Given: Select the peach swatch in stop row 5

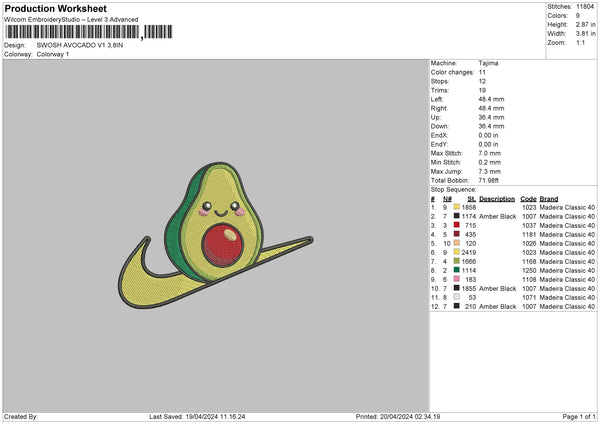Looking at the screenshot, I should [457, 243].
